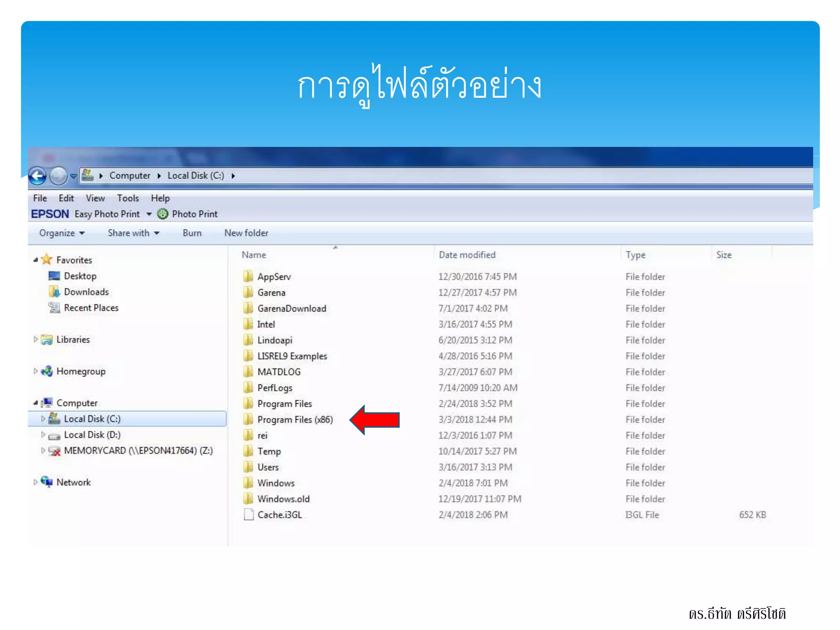
Task: Expand the Local Disk (D:) tree node
Action: 43,435
